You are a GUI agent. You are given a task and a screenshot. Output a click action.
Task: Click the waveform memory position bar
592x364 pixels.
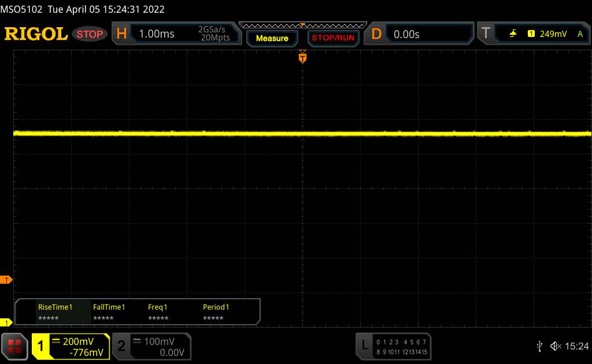302,25
